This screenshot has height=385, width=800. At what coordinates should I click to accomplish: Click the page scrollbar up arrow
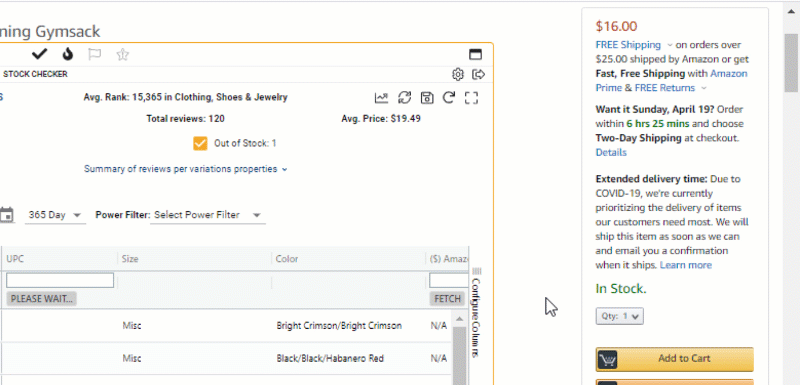(x=791, y=11)
